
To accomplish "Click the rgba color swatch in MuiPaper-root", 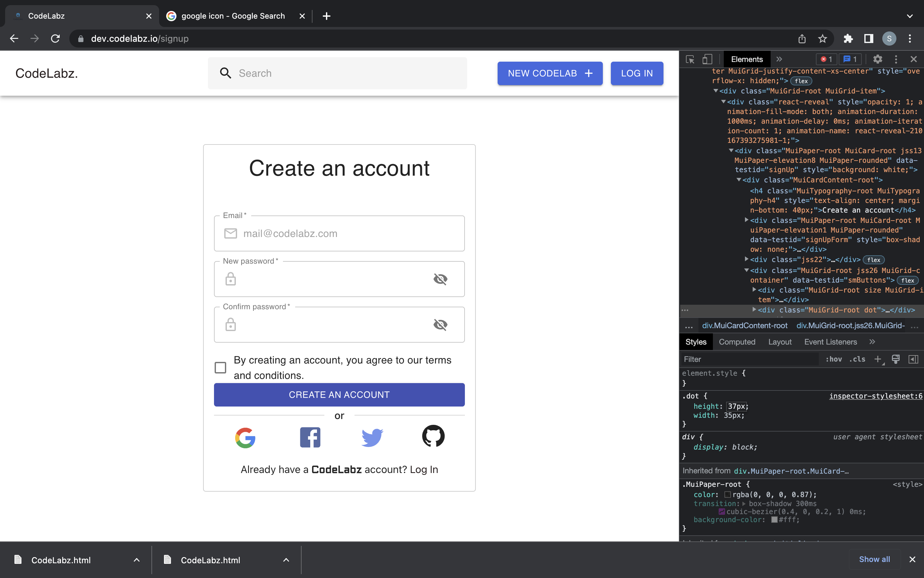I will coord(727,495).
